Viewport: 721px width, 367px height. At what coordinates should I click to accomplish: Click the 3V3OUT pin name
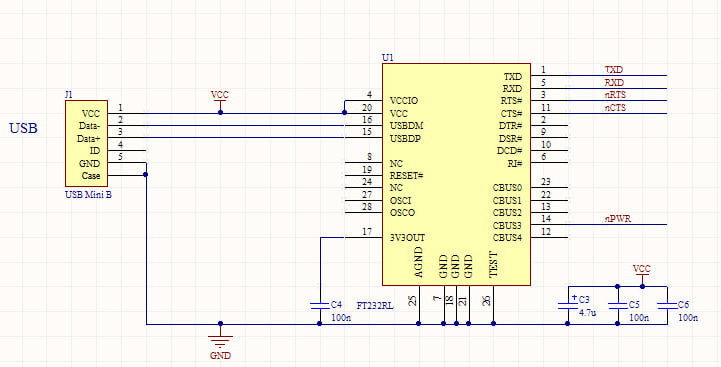tap(407, 238)
